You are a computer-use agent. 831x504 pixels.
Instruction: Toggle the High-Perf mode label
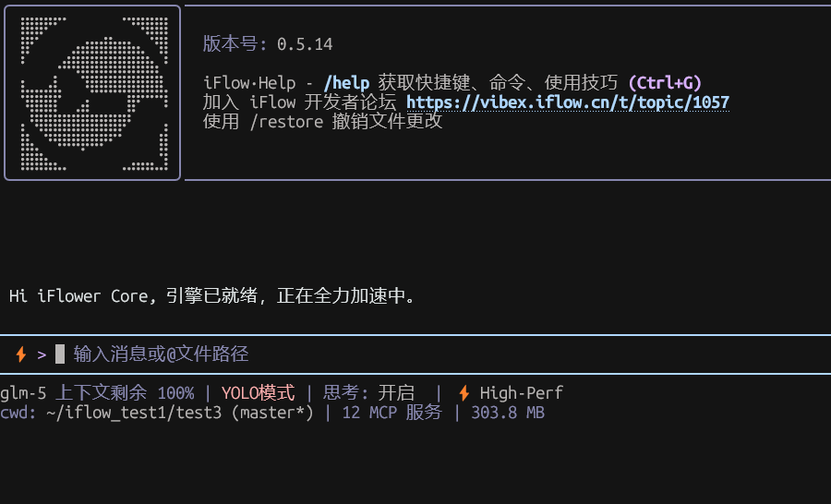pyautogui.click(x=521, y=393)
